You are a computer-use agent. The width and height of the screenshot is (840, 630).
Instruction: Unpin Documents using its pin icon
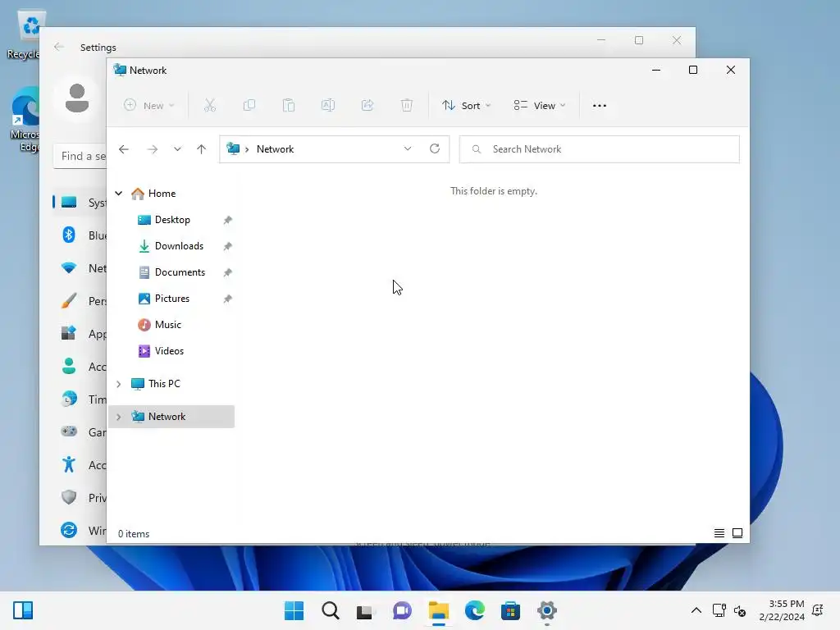coord(228,272)
